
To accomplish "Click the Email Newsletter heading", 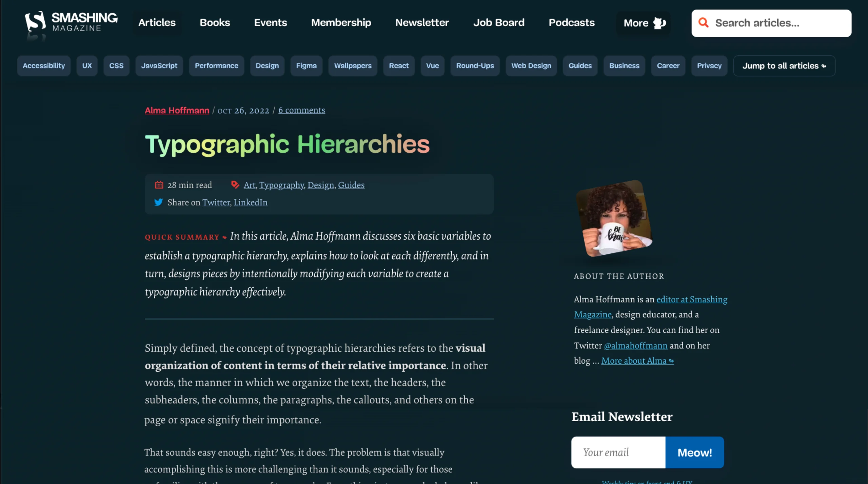I will tap(622, 417).
